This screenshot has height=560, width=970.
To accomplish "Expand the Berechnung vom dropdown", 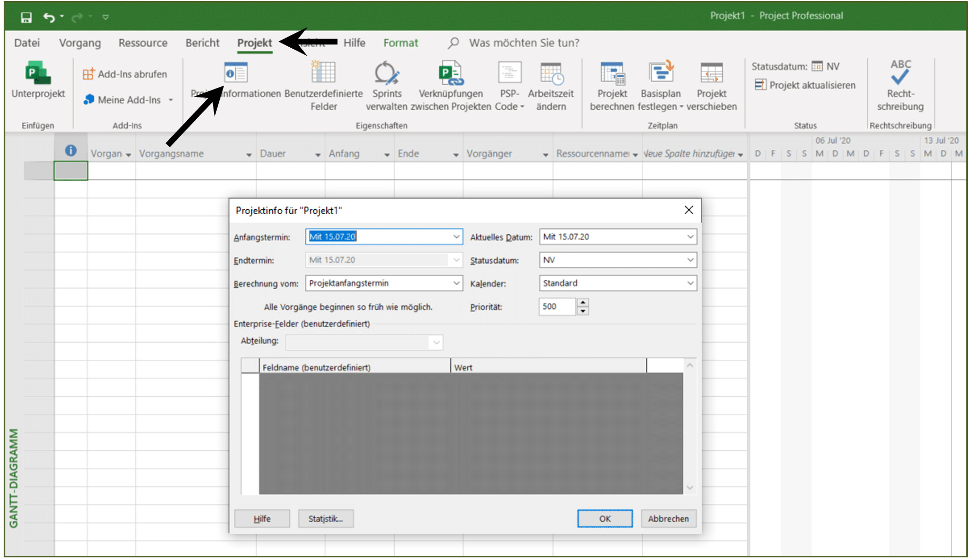I will (x=456, y=283).
